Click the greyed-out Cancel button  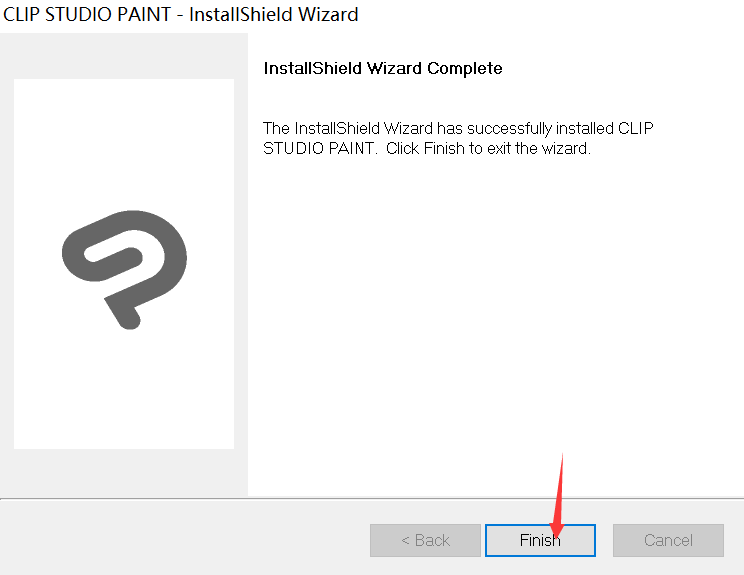pyautogui.click(x=668, y=540)
